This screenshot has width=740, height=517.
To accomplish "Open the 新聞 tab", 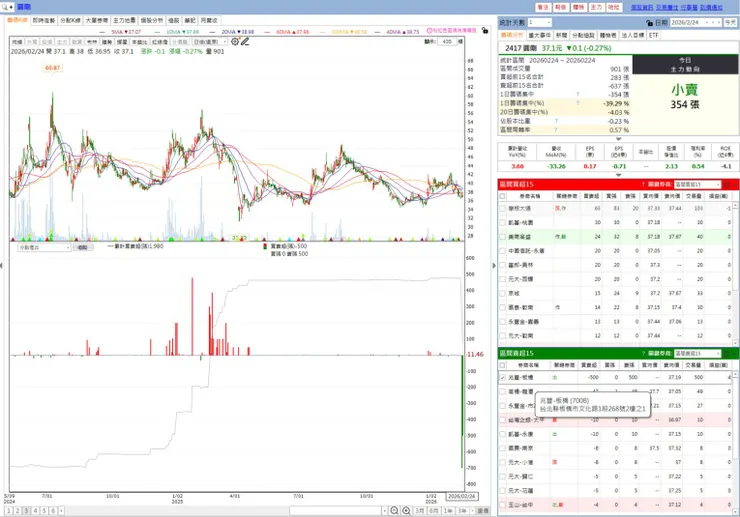I will (x=561, y=35).
